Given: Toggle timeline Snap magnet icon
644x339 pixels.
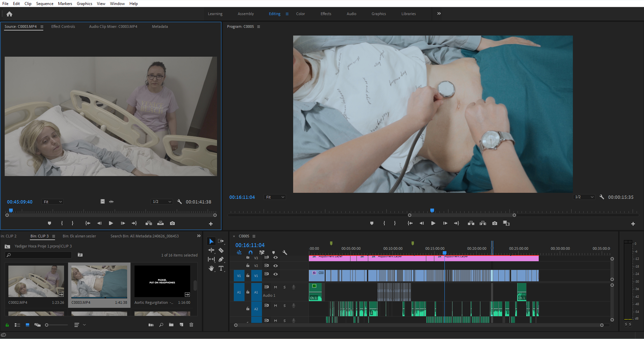Looking at the screenshot, I should pos(250,252).
